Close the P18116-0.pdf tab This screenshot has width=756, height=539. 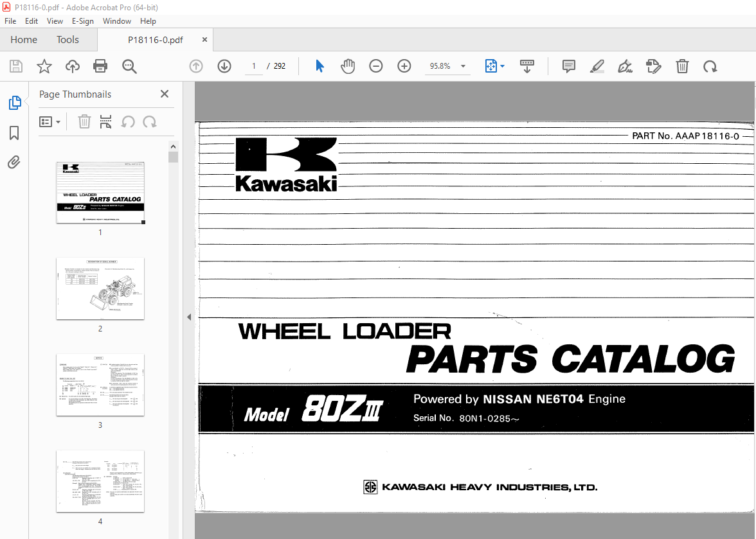pos(204,39)
